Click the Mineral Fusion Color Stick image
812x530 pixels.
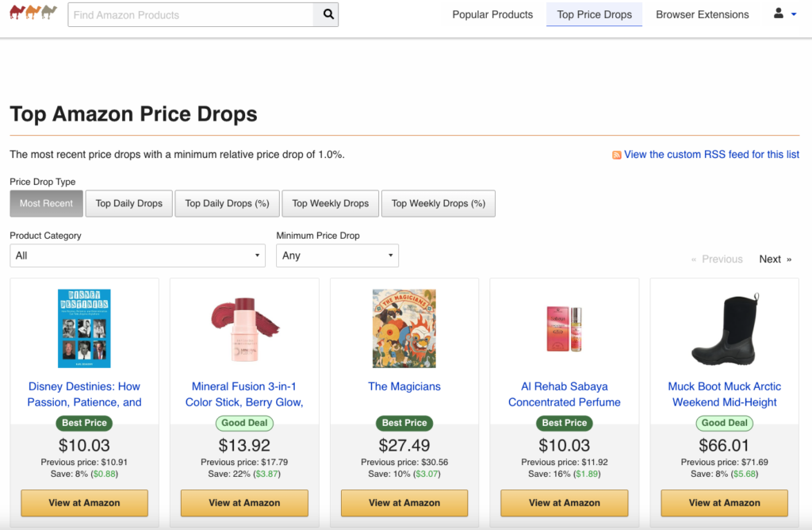244,328
